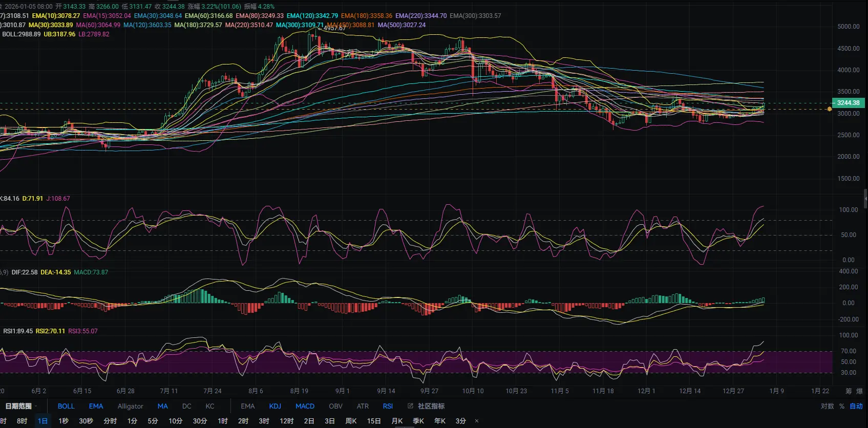Open the 社区指标 community indicators link

(x=431, y=406)
